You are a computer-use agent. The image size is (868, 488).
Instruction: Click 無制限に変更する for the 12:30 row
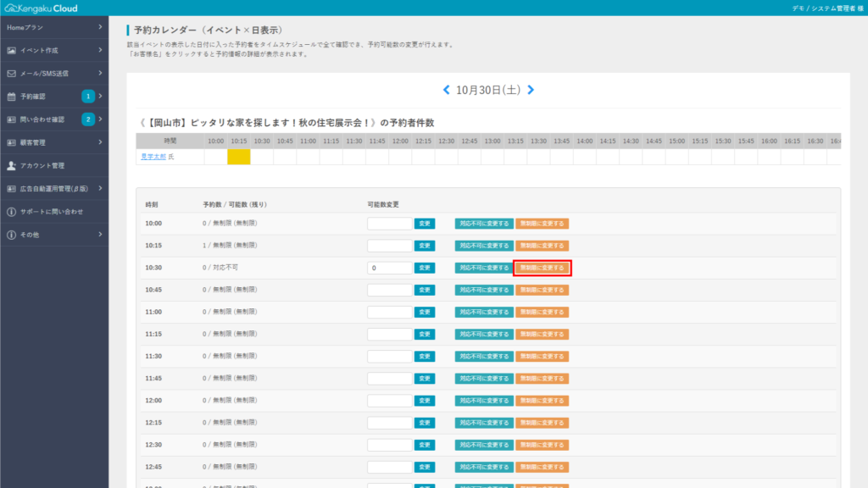[542, 445]
